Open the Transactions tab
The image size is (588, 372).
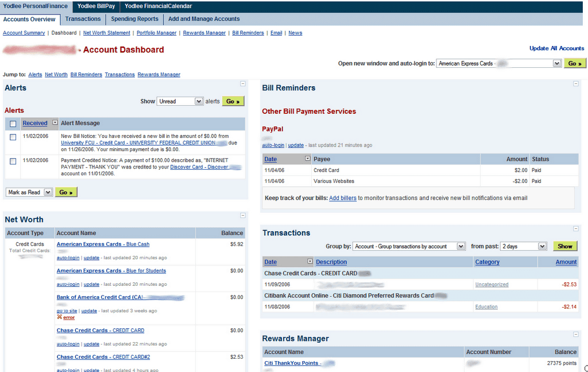83,19
